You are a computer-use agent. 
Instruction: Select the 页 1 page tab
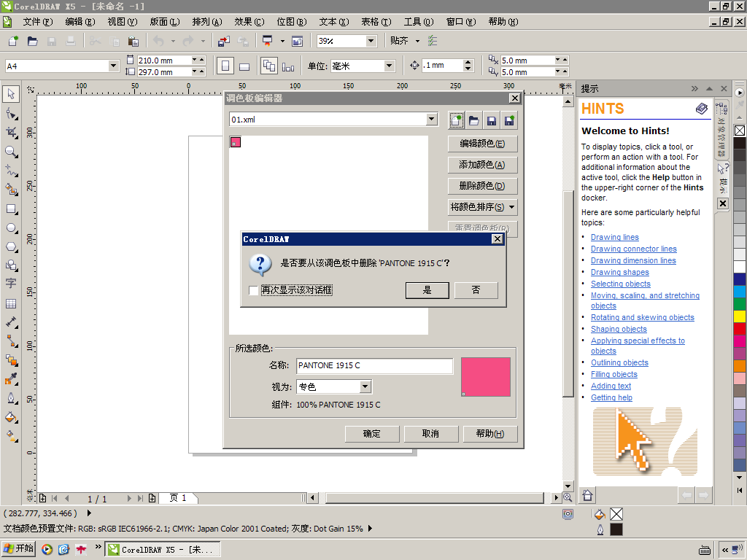(178, 498)
